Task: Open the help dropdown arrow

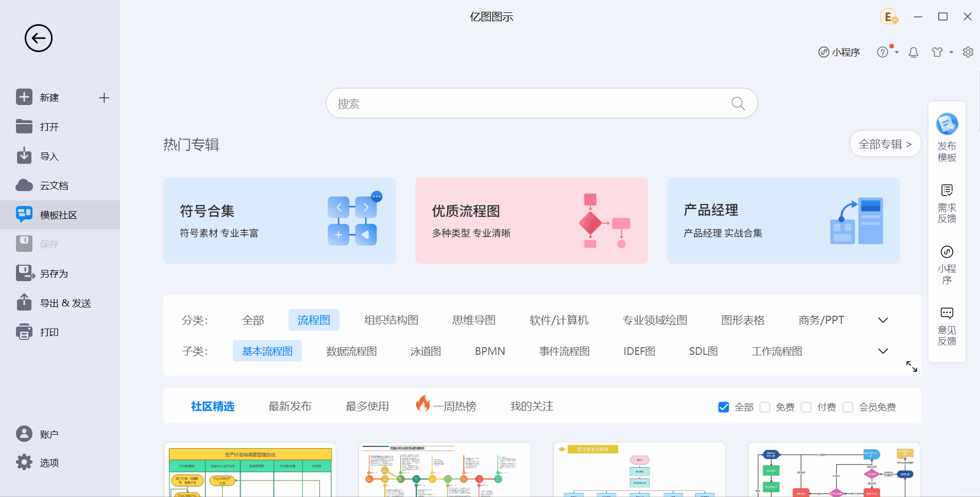Action: coord(897,53)
